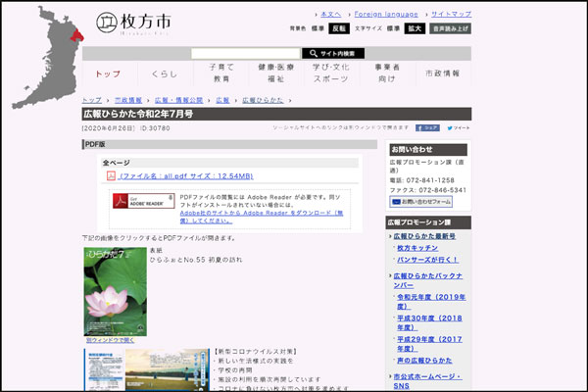This screenshot has width=588, height=392.
Task: Toggle background color to 反転
Action: pyautogui.click(x=338, y=29)
